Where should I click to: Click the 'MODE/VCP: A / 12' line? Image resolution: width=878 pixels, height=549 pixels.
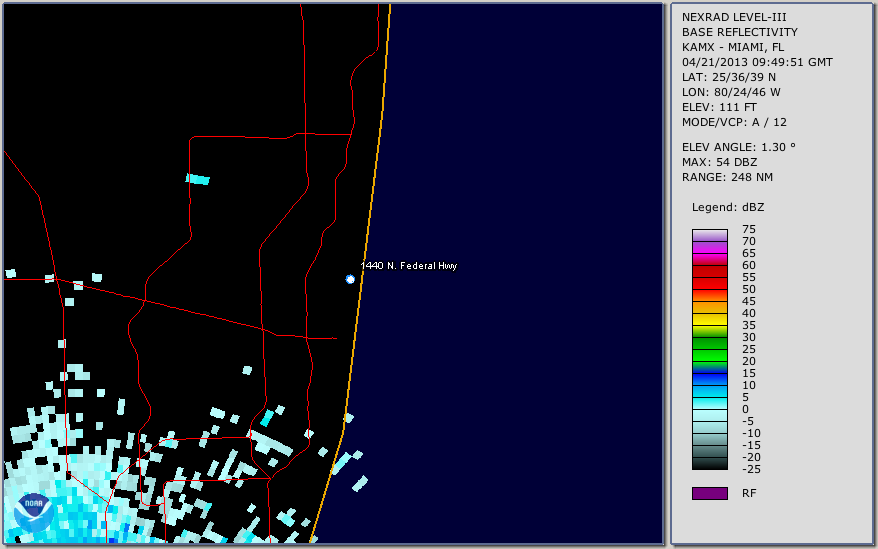(x=734, y=122)
